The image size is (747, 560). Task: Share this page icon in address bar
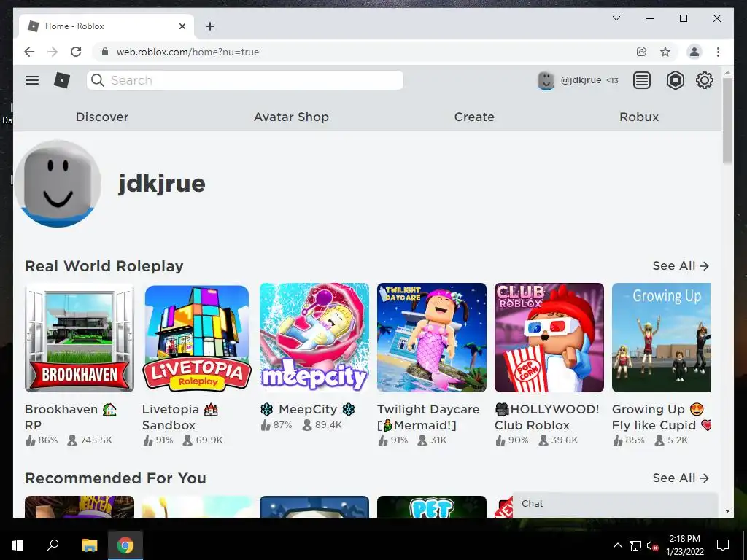pyautogui.click(x=642, y=52)
